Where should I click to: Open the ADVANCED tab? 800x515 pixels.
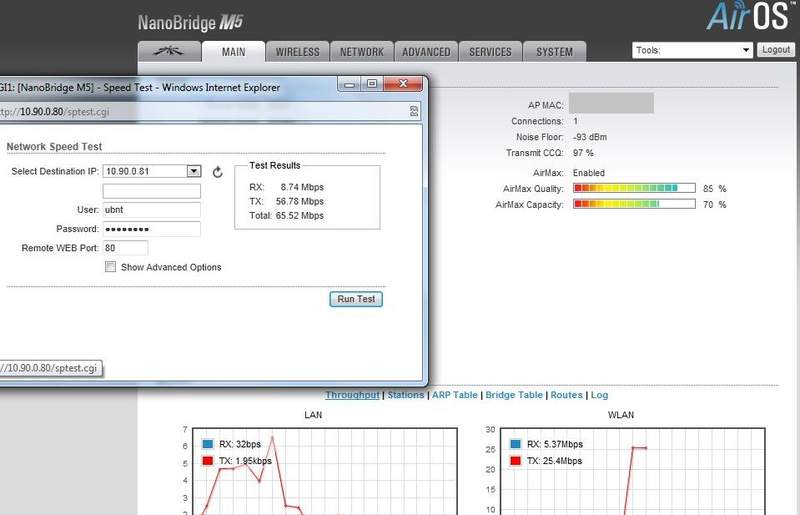[x=426, y=52]
